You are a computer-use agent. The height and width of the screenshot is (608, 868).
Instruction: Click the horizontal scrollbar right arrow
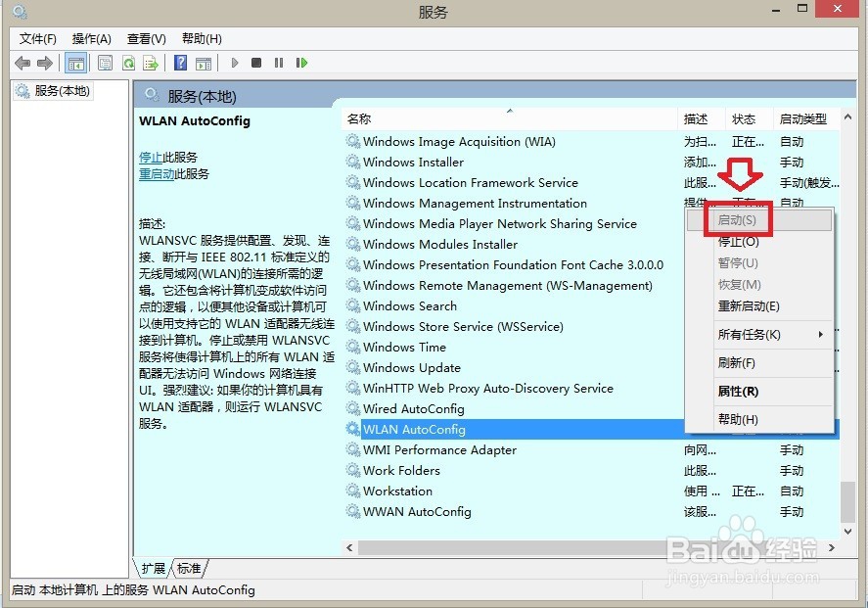[x=832, y=547]
